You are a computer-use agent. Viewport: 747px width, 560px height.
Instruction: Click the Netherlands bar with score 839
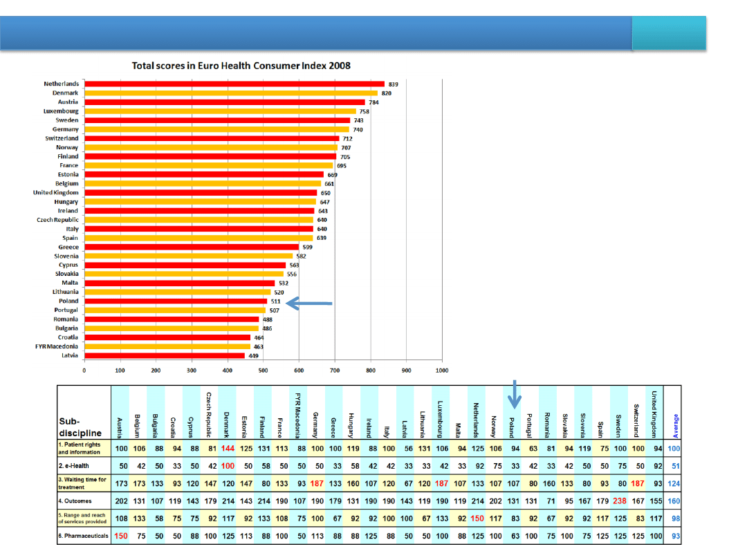234,84
